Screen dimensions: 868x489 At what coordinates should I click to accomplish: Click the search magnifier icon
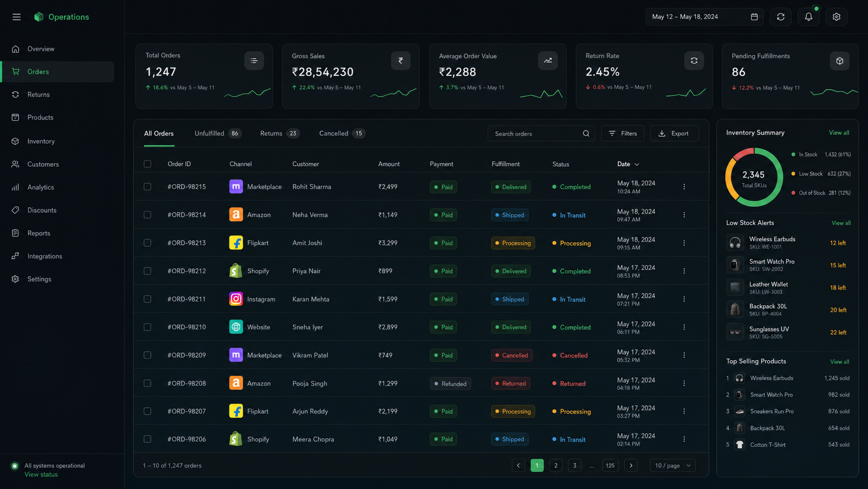pyautogui.click(x=586, y=134)
